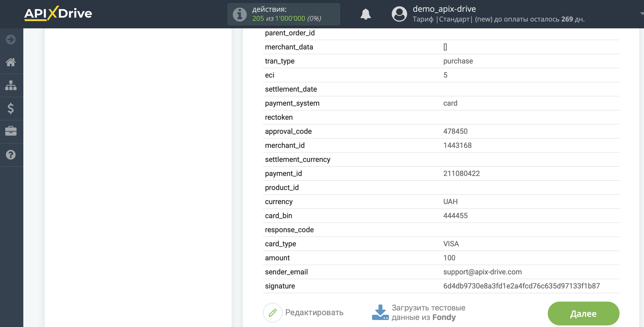Select the amount value 100
The image size is (644, 327).
[449, 258]
